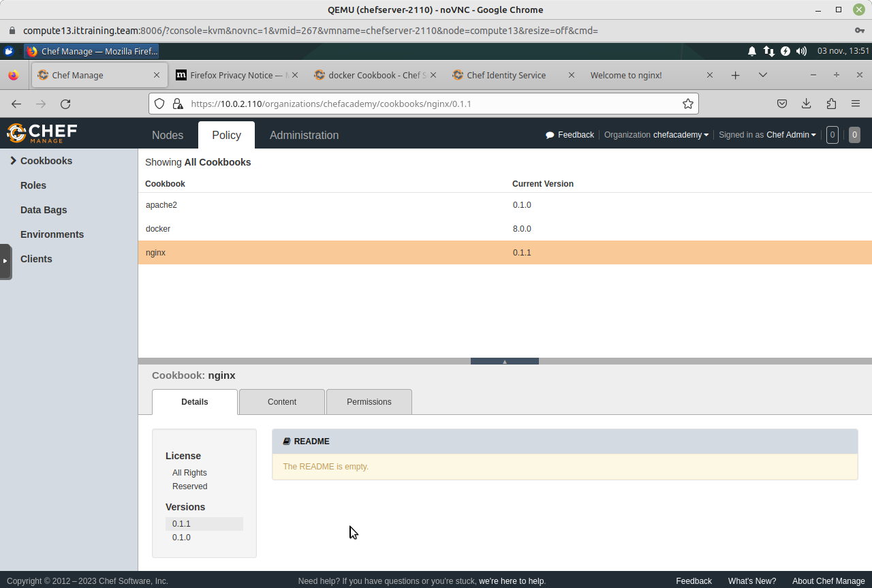This screenshot has width=872, height=588.
Task: Open Environments in the sidebar
Action: (52, 234)
